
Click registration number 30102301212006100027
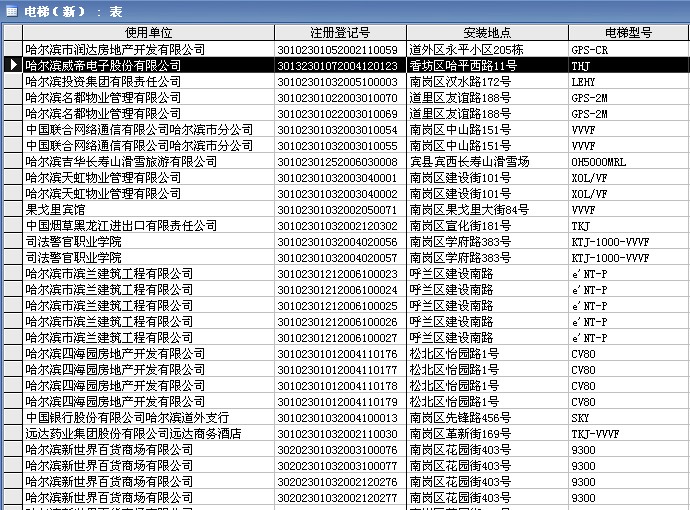(340, 338)
